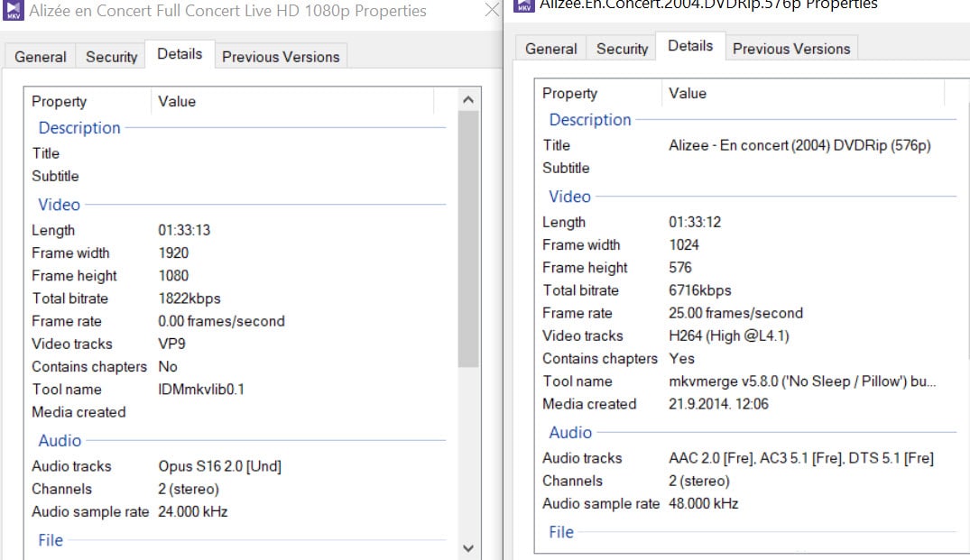The width and height of the screenshot is (970, 560).
Task: Open General tab in left window
Action: click(x=41, y=57)
